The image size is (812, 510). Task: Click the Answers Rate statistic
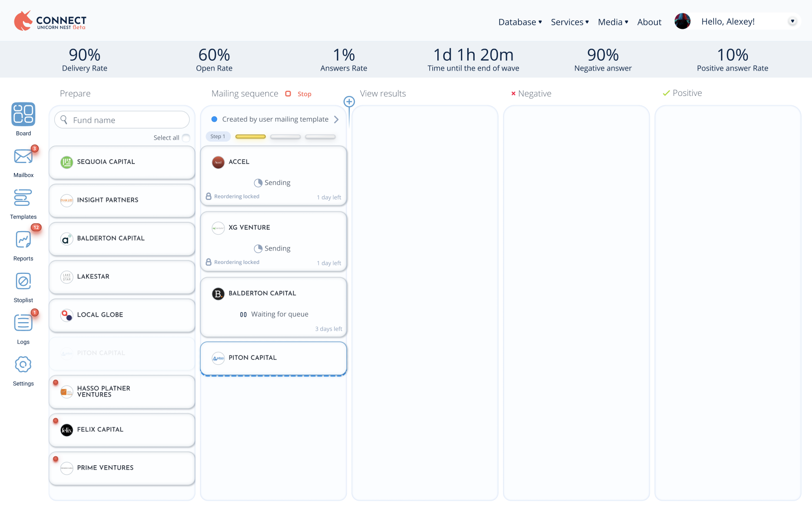coord(344,59)
